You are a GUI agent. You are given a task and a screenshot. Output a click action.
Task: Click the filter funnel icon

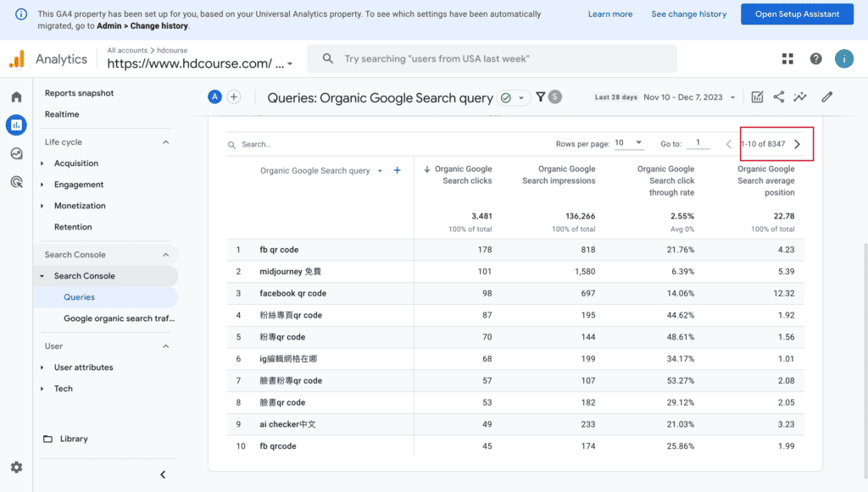541,97
